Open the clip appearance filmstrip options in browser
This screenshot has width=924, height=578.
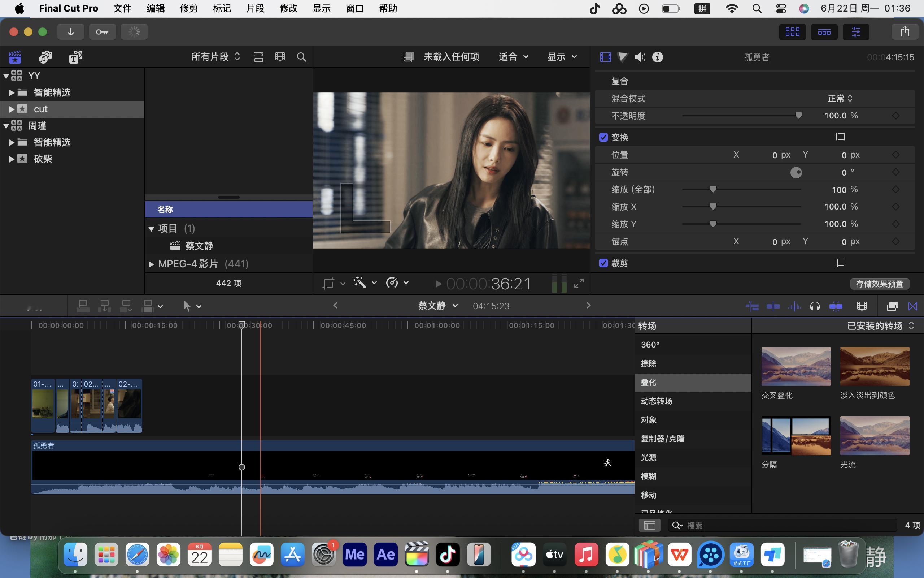click(x=280, y=57)
